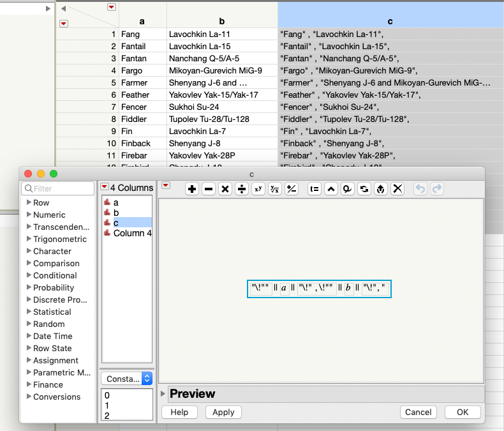The image size is (504, 431).
Task: Open the 4 Columns red triangle menu
Action: tap(105, 187)
